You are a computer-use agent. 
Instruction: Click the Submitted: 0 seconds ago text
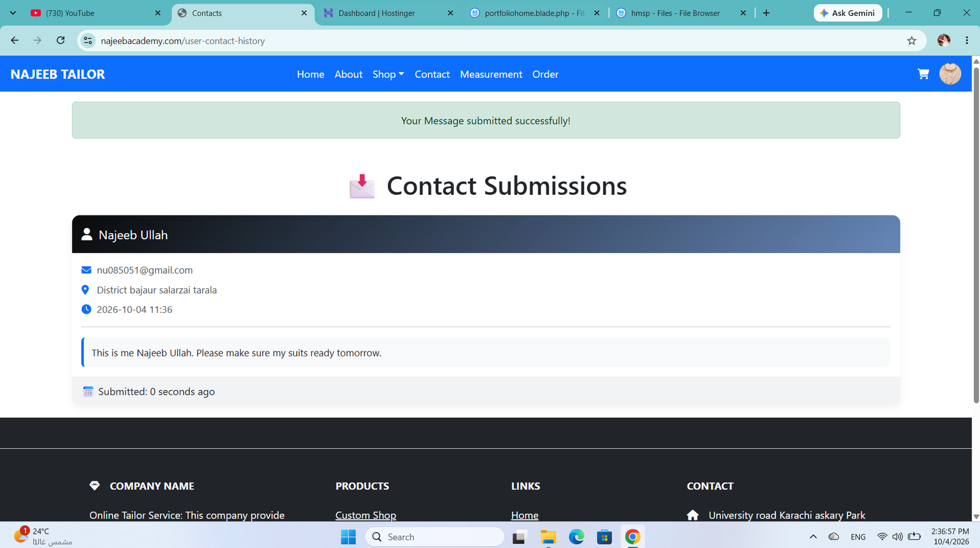coord(156,391)
